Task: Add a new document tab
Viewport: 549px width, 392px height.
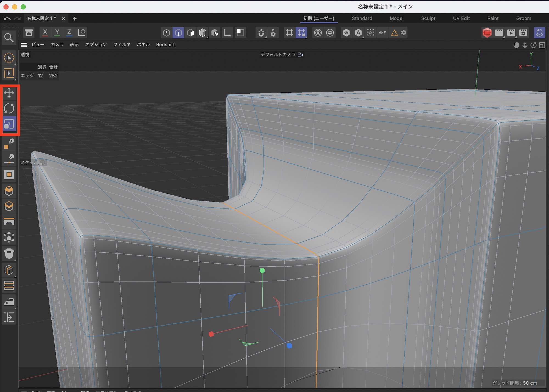Action: pos(75,19)
